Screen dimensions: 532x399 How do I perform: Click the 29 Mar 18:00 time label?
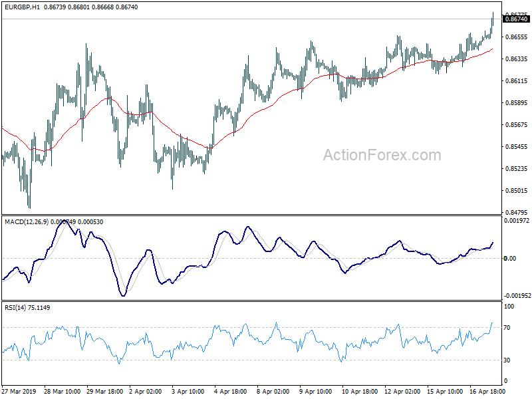point(105,392)
